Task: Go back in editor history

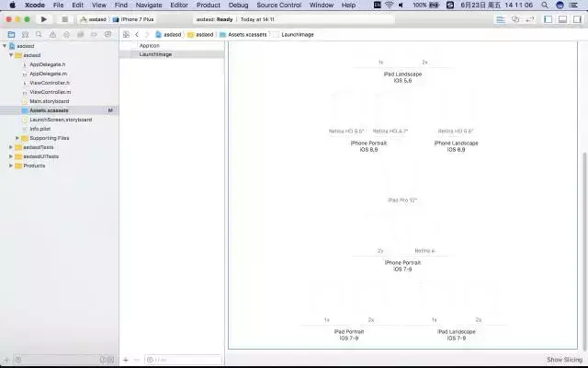Action: point(137,35)
